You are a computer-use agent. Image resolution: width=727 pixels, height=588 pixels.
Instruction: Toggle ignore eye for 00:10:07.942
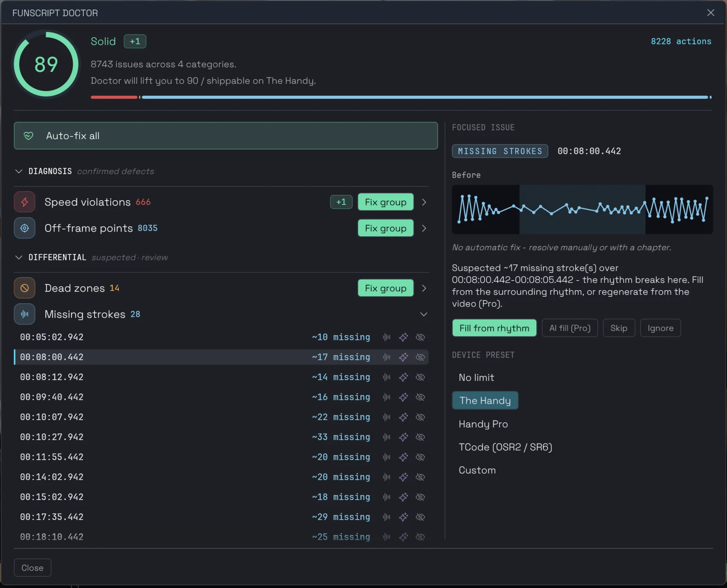(x=420, y=417)
